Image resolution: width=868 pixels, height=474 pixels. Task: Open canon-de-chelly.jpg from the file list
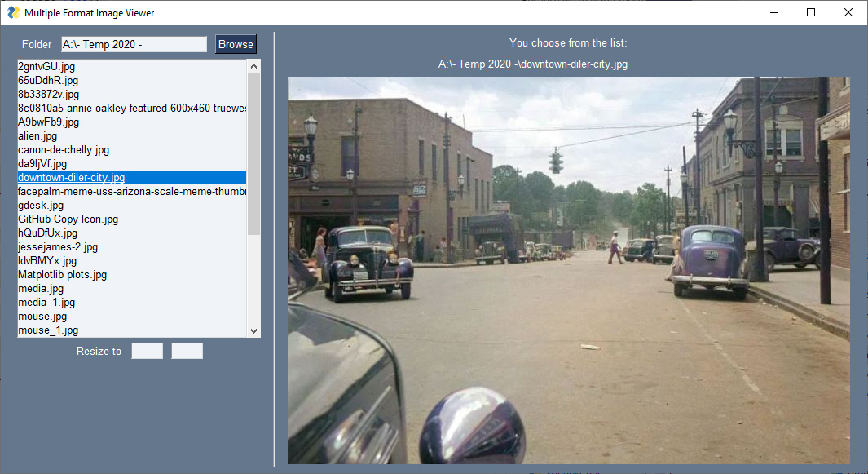tap(64, 149)
